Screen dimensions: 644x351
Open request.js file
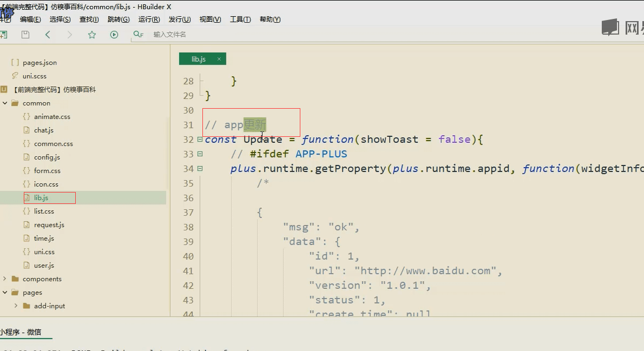49,225
